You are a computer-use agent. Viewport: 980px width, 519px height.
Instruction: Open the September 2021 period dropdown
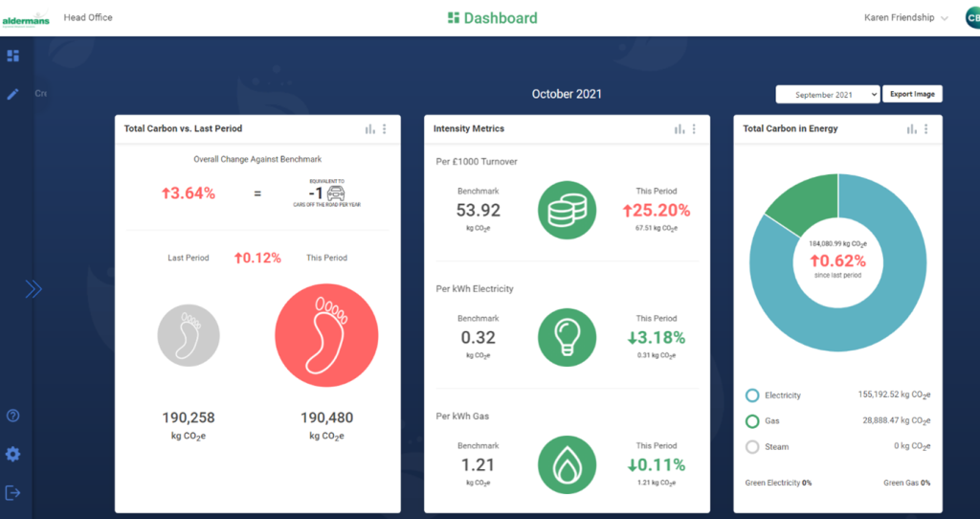point(828,95)
